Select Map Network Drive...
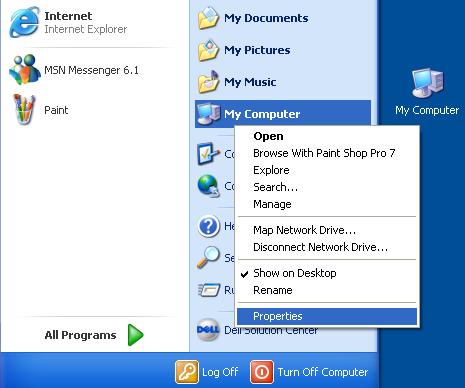465x388 pixels. [327, 230]
